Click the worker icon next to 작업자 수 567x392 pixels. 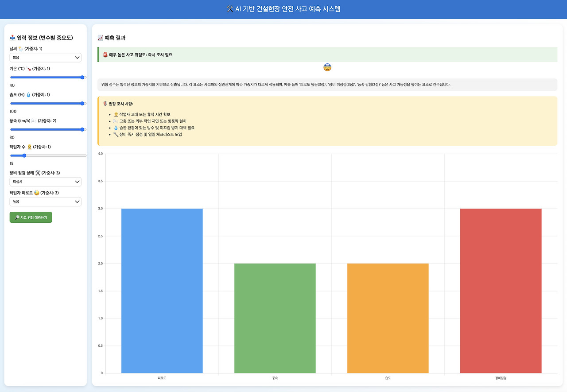click(x=29, y=147)
